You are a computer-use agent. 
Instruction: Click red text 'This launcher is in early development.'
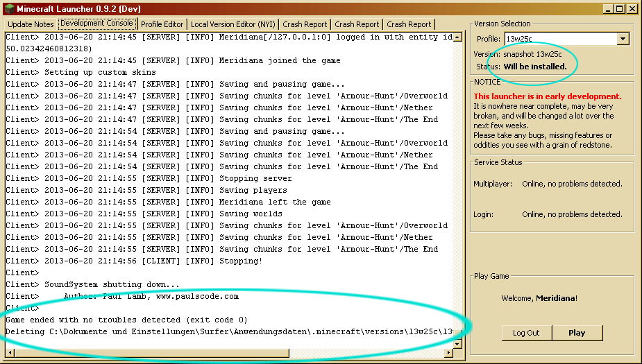(x=548, y=96)
